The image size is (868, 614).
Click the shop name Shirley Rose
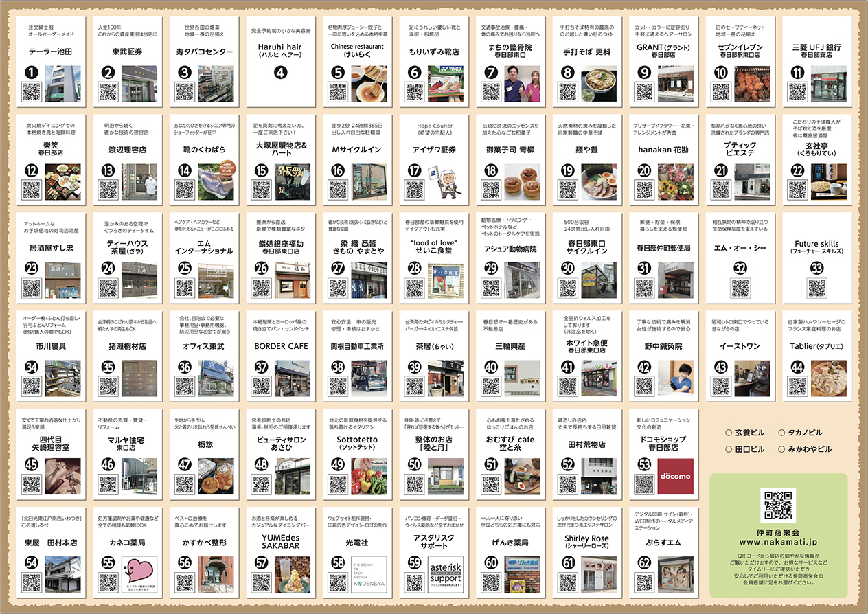click(x=586, y=538)
